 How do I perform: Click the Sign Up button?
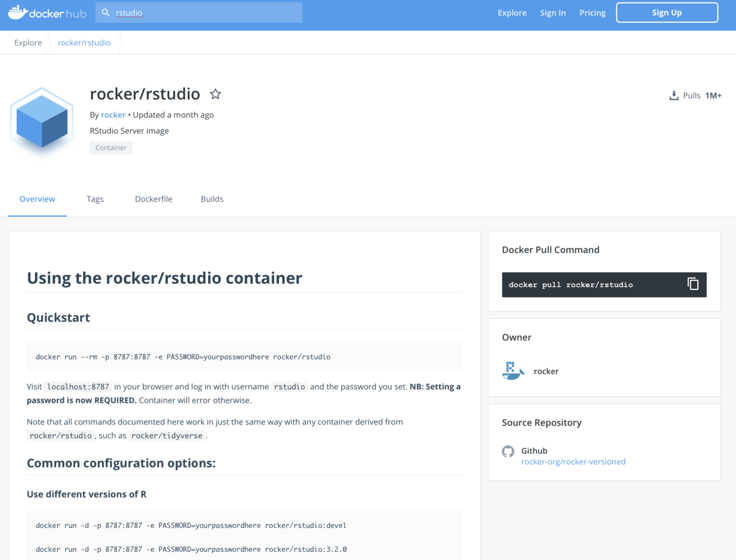point(667,12)
